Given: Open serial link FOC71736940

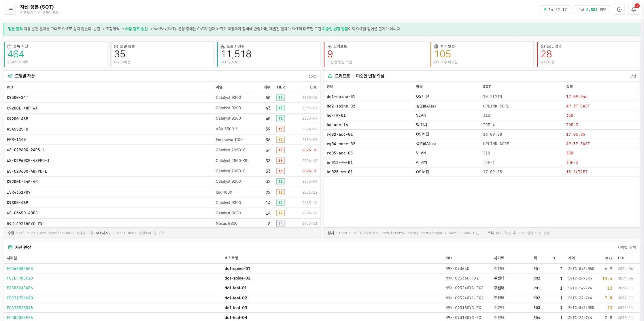Looking at the screenshot, I should coord(20,298).
